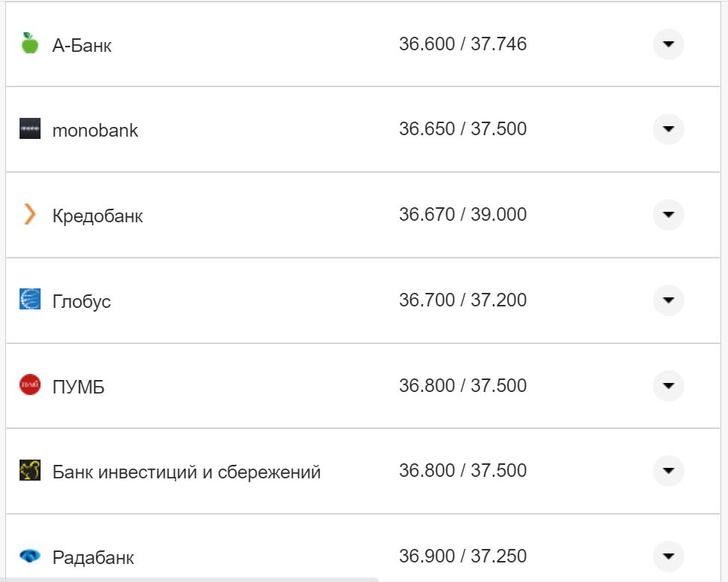
Task: Click the black monobank logo icon
Action: (x=30, y=129)
